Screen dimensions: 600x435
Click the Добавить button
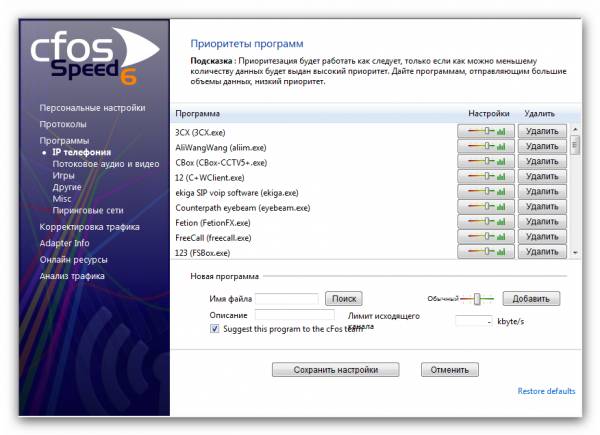click(x=531, y=298)
